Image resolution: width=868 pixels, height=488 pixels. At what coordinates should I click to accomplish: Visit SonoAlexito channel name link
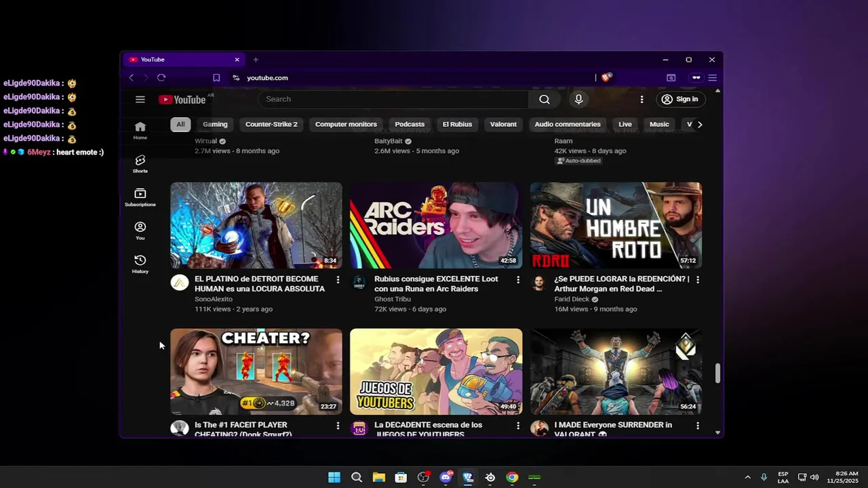pyautogui.click(x=214, y=299)
